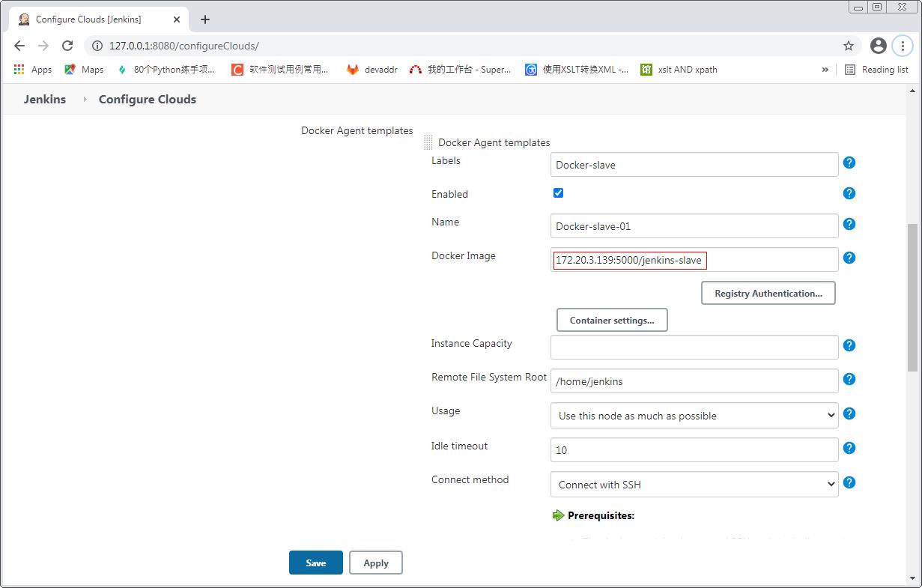Apply the configuration changes
This screenshot has height=588, width=922.
(x=376, y=563)
